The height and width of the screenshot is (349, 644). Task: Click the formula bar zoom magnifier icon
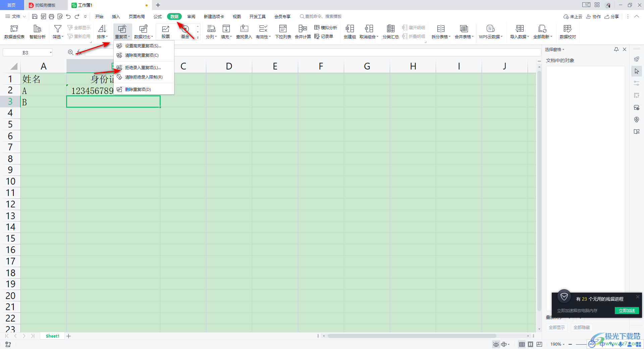coord(71,52)
